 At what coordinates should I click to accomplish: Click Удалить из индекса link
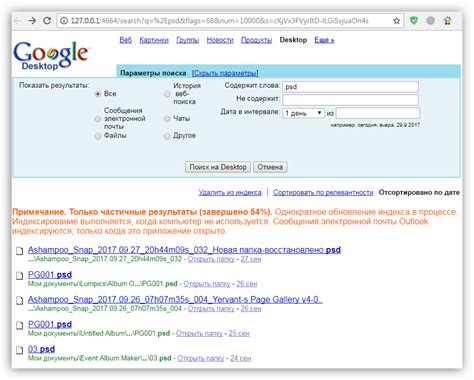point(230,192)
